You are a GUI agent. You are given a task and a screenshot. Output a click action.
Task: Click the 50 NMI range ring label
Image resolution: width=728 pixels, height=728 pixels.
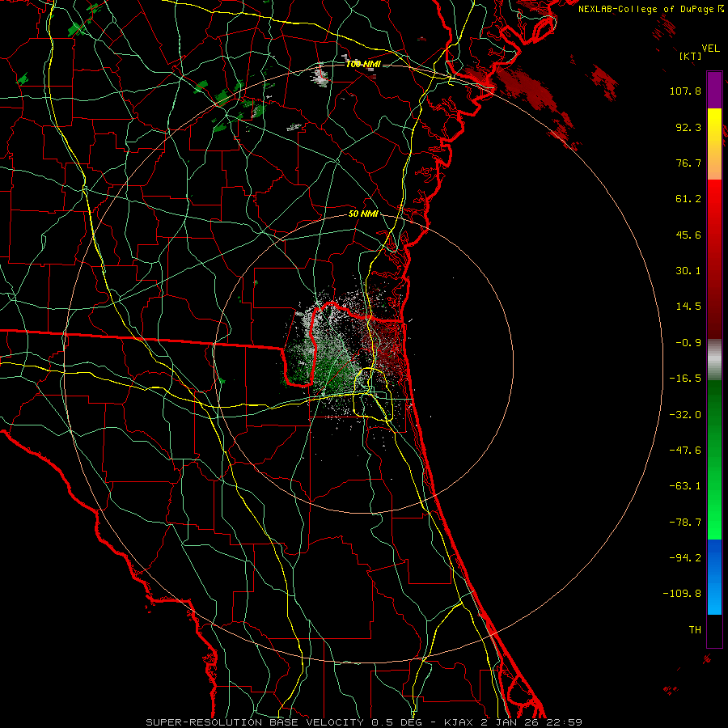point(363,214)
